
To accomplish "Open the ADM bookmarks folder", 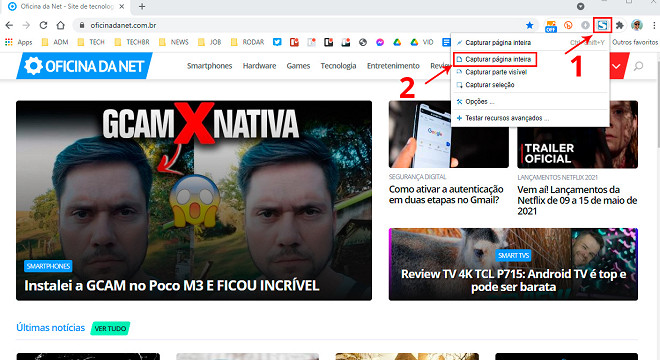I will pos(56,42).
